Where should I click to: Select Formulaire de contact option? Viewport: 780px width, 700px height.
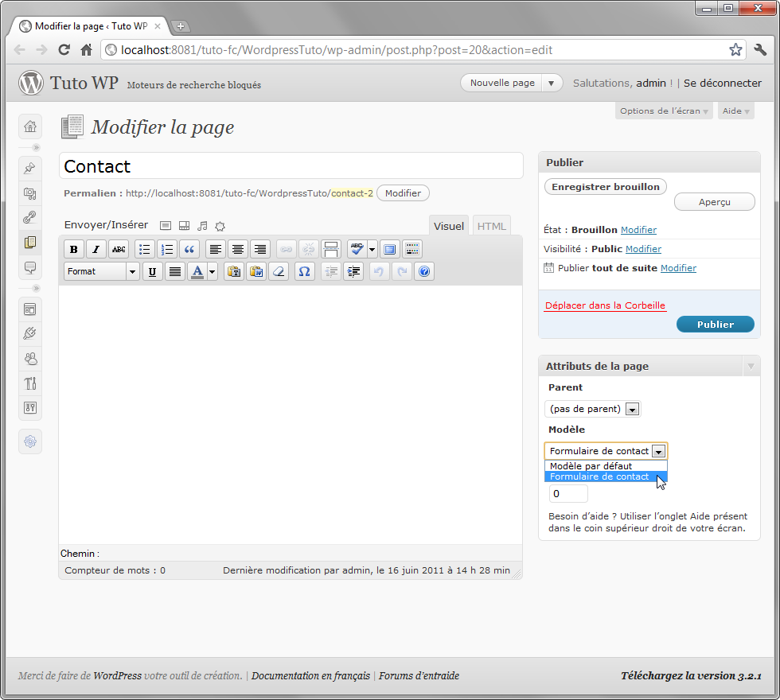coord(606,476)
